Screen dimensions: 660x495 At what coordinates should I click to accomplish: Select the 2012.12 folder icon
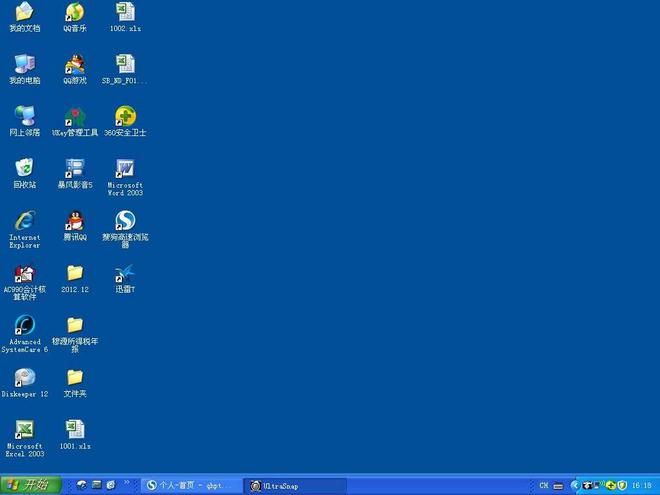coord(75,279)
